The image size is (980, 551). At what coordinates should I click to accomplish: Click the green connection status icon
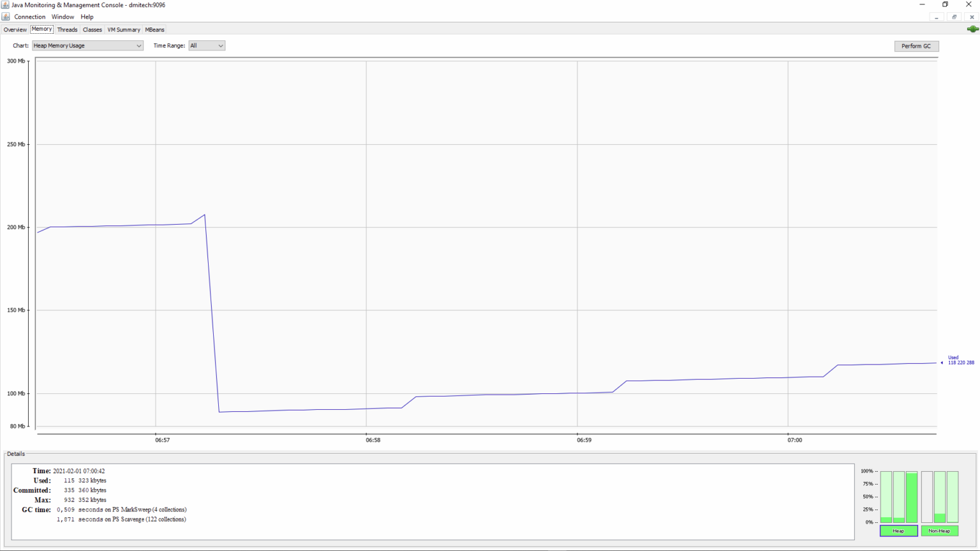(x=972, y=29)
